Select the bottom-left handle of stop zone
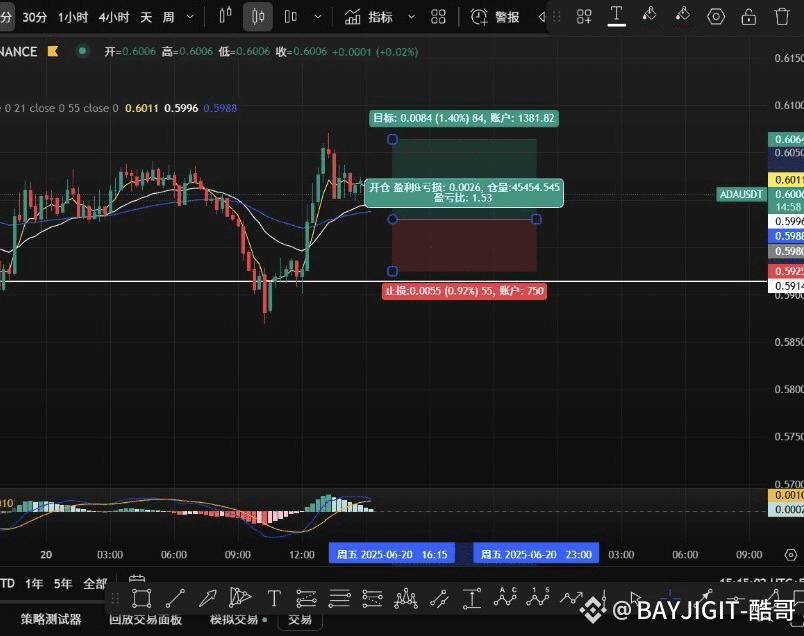This screenshot has width=804, height=636. coord(392,271)
